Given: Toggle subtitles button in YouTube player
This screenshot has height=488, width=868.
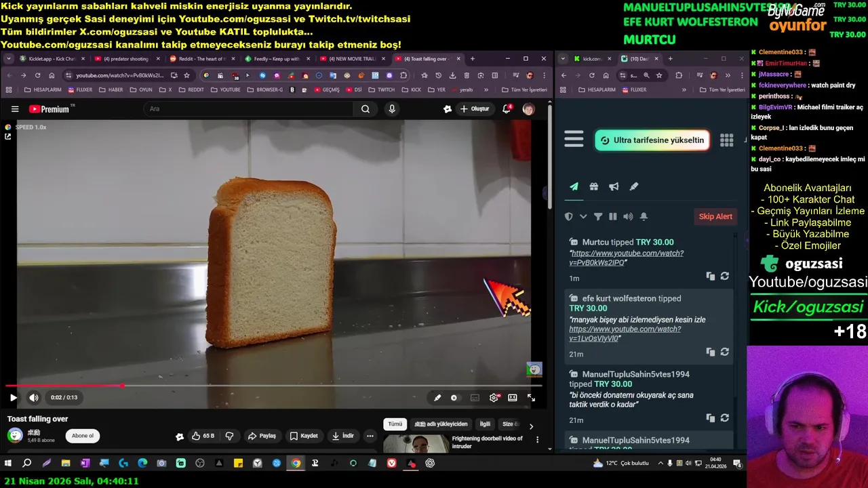Looking at the screenshot, I should [x=475, y=398].
